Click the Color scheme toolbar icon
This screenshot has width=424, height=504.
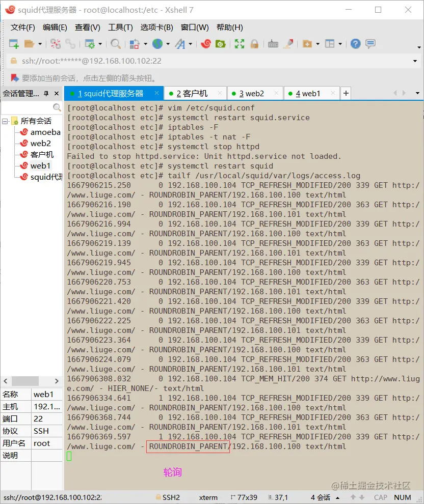[x=134, y=44]
